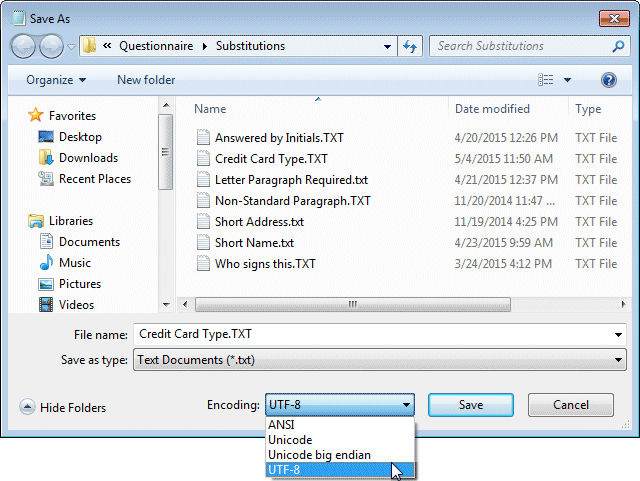Click the search magnifier icon
Screen dimensions: 640x481
(618, 46)
